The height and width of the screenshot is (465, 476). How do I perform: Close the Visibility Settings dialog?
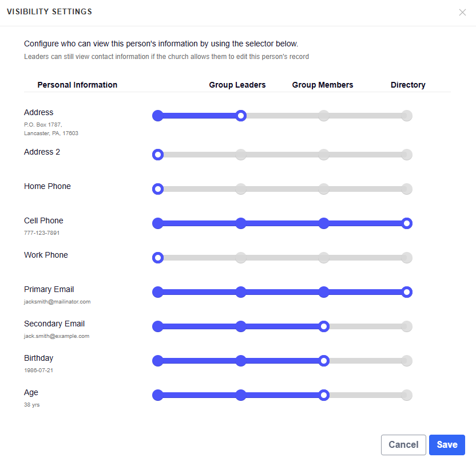(x=462, y=13)
